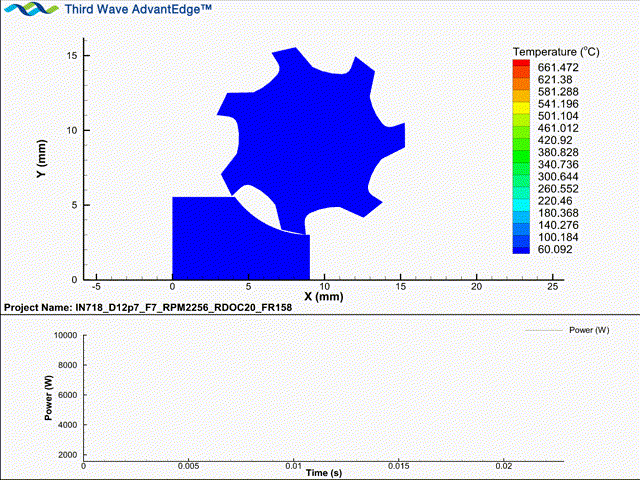
Task: Click the X (mm) axis label
Action: click(323, 297)
